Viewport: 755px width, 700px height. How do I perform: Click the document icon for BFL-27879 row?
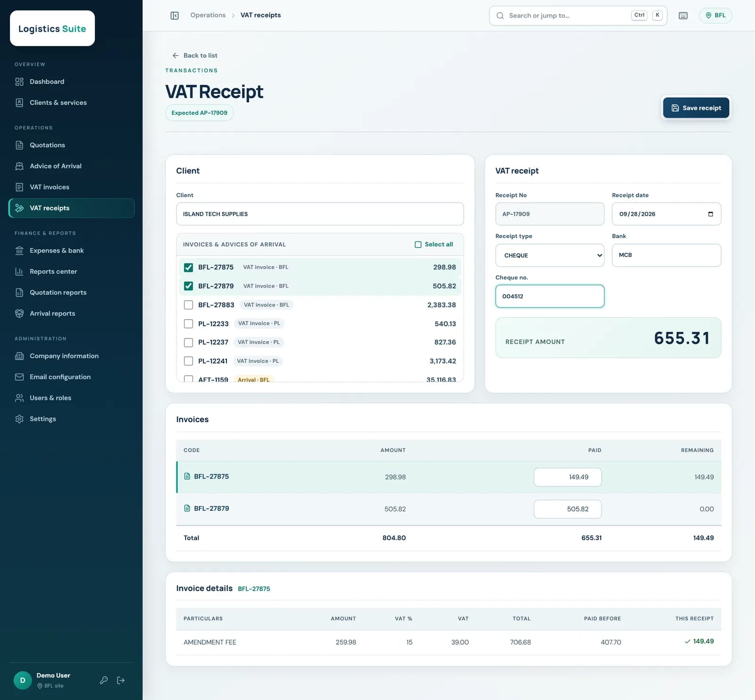coord(187,508)
